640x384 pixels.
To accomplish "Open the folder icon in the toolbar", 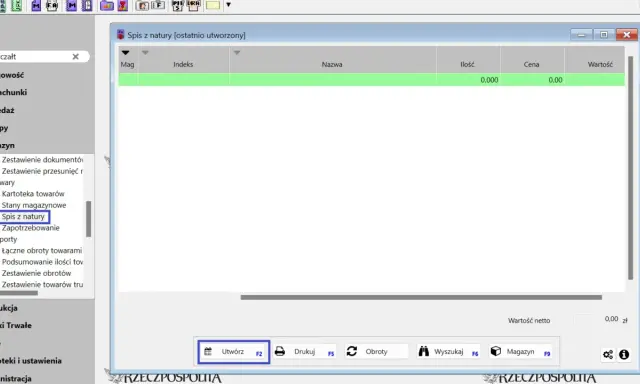I will [107, 6].
